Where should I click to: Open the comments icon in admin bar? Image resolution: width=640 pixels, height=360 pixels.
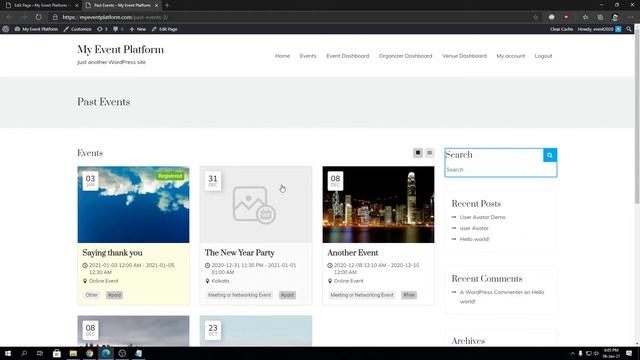118,29
